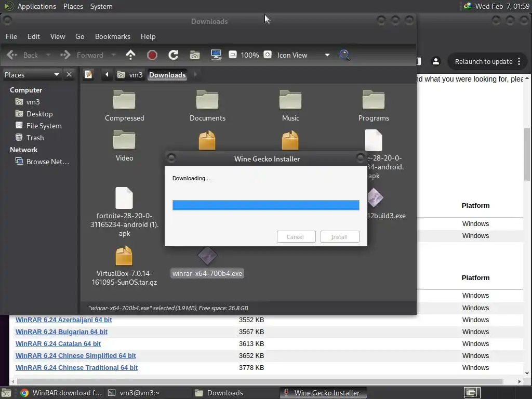Click the Forward arrow in file manager toolbar
This screenshot has height=399, width=532.
point(65,55)
